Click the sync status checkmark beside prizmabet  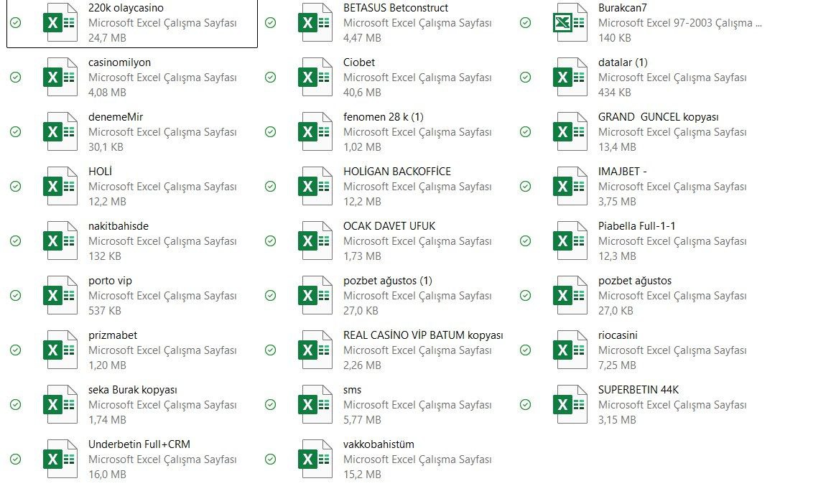(16, 350)
